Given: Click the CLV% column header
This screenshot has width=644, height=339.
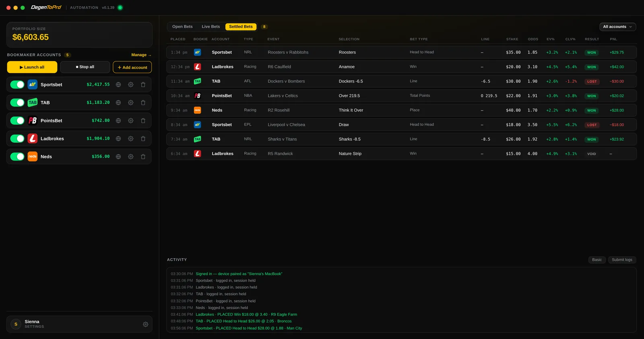Looking at the screenshot, I should coord(570,39).
